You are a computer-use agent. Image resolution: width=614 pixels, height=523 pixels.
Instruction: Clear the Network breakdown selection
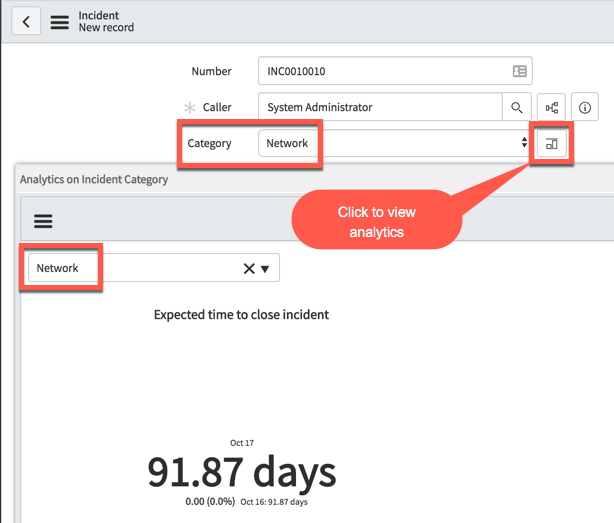[249, 269]
